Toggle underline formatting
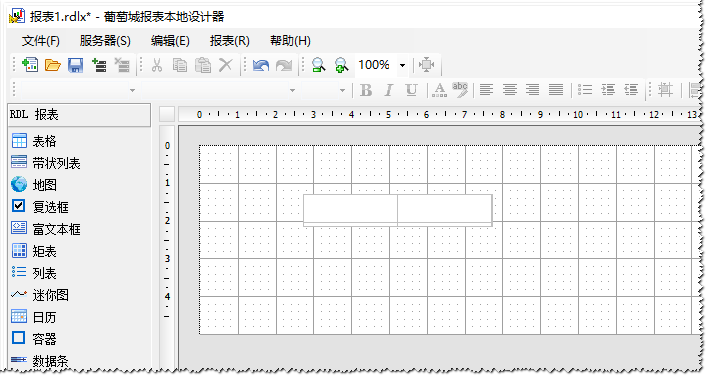This screenshot has width=713, height=382. 412,90
